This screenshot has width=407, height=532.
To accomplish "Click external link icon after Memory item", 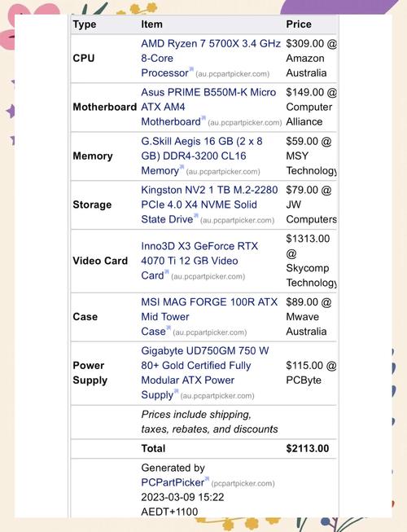I will (182, 167).
